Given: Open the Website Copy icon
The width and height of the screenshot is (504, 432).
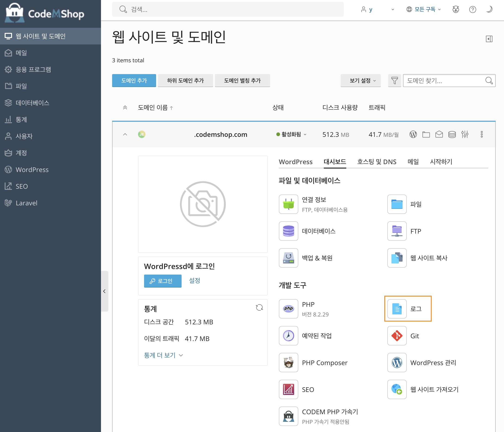Looking at the screenshot, I should (397, 258).
